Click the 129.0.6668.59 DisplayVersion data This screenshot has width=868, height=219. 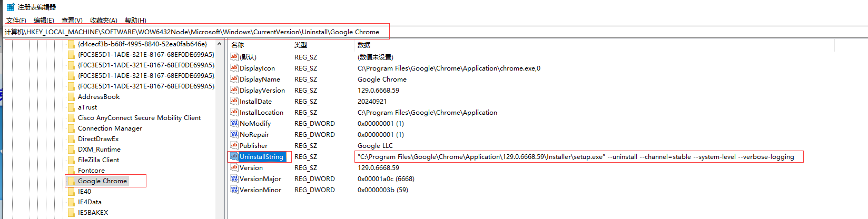pyautogui.click(x=378, y=91)
